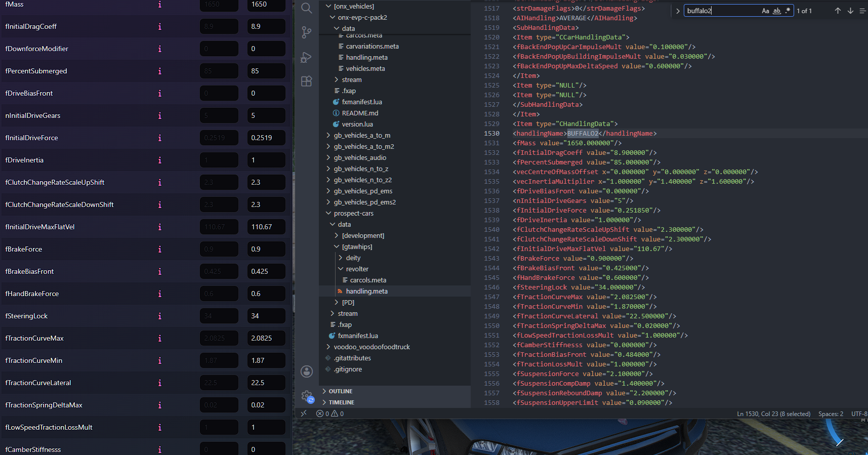Toggle Match Case in the find widget

765,11
